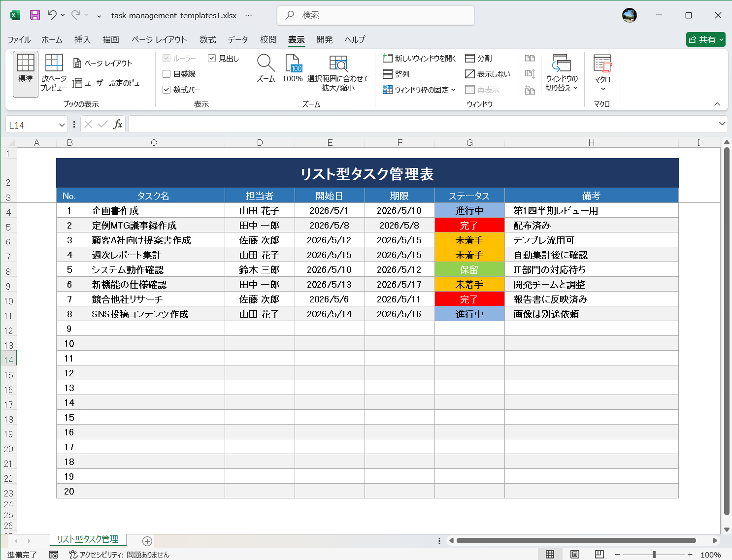
Task: Open the 共有 share dropdown
Action: click(706, 39)
